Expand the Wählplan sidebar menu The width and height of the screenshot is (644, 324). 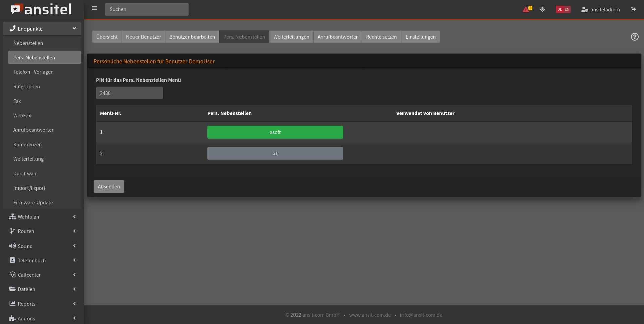[x=42, y=217]
